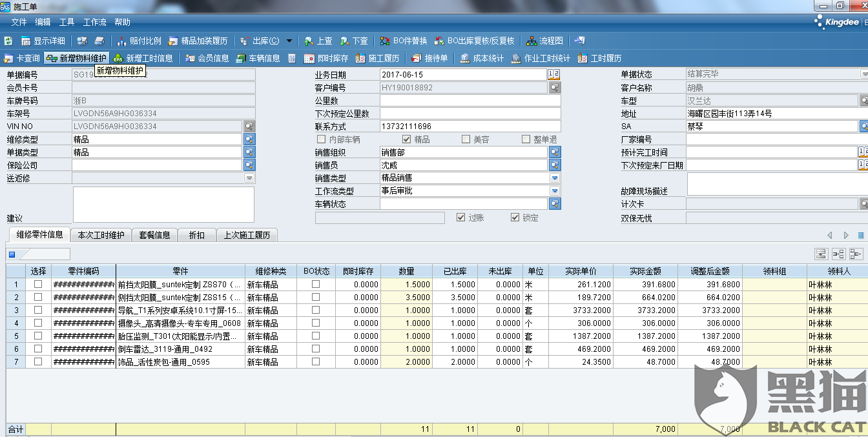Open 车辆信息 vehicle info
Screen dimensions: 868x437
[258, 58]
